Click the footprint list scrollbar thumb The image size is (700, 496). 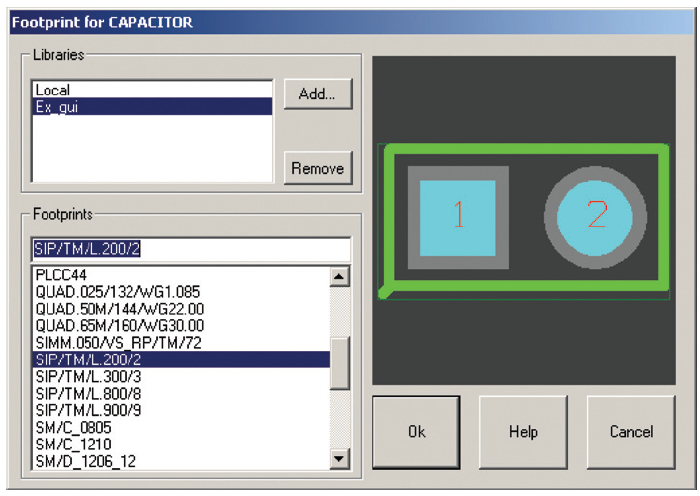coord(339,363)
